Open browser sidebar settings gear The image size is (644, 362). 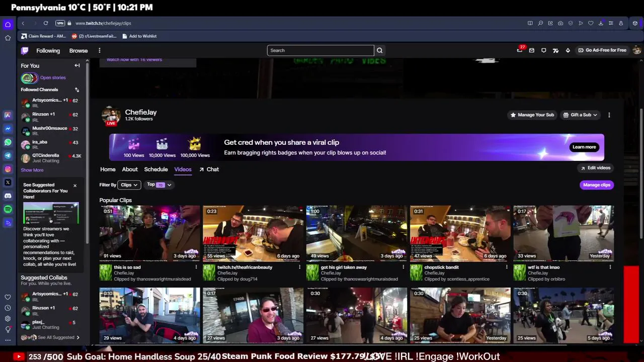[x=8, y=318]
